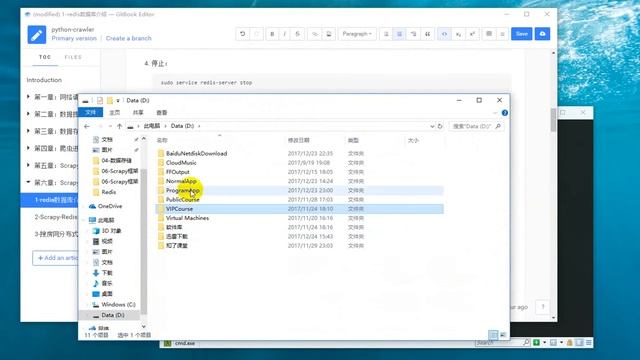Click the Add an article button
Screen dimensions: 640x360
(x=56, y=258)
